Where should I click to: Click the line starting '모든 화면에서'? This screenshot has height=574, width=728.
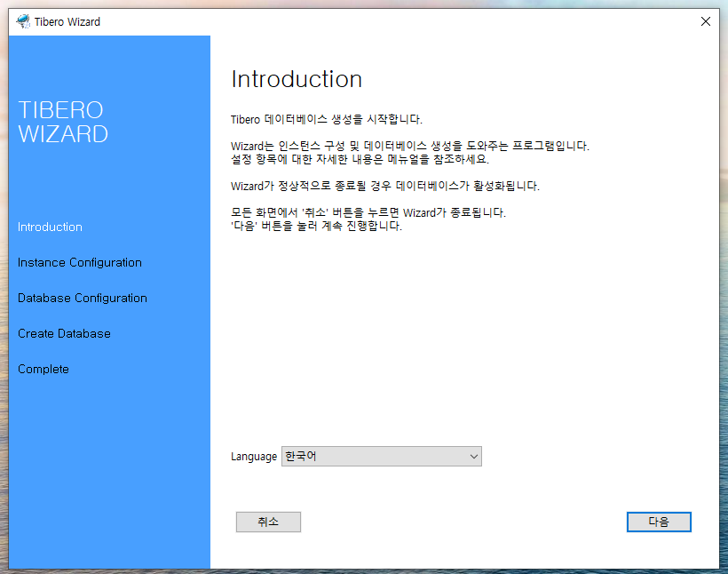point(368,213)
